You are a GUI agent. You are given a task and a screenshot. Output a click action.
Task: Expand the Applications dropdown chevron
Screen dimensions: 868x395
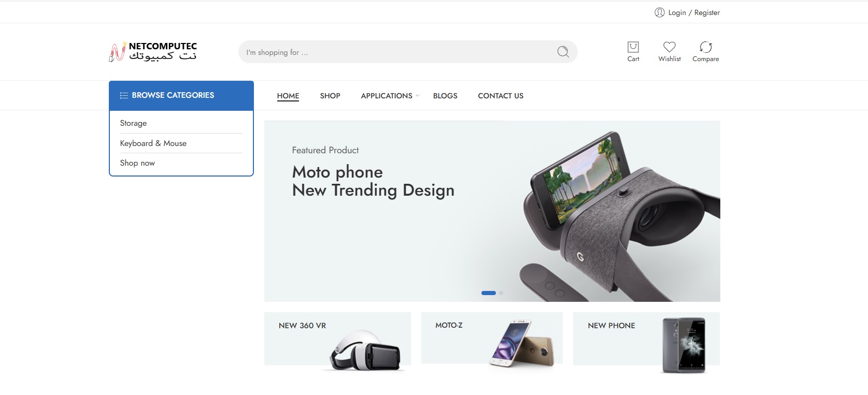[418, 95]
